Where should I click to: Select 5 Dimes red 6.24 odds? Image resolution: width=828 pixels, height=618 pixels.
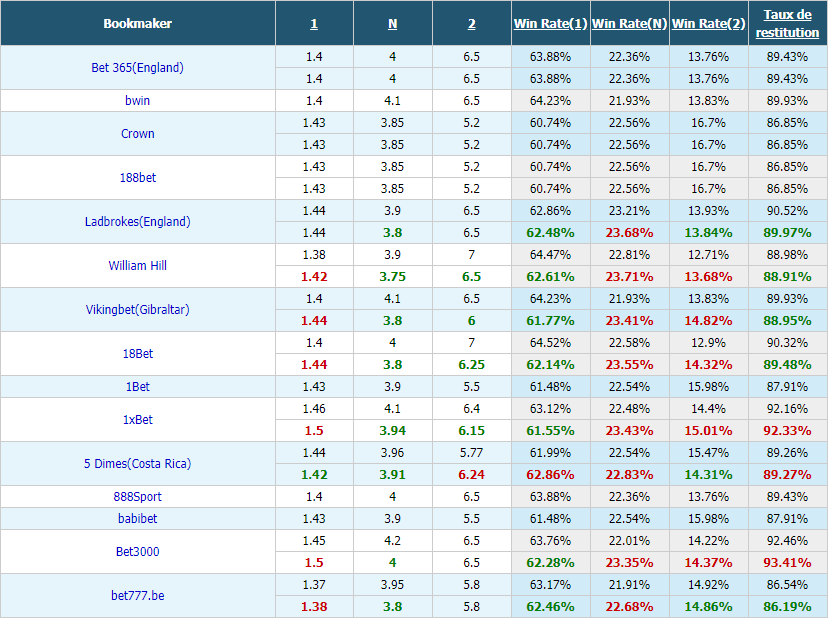tap(472, 475)
